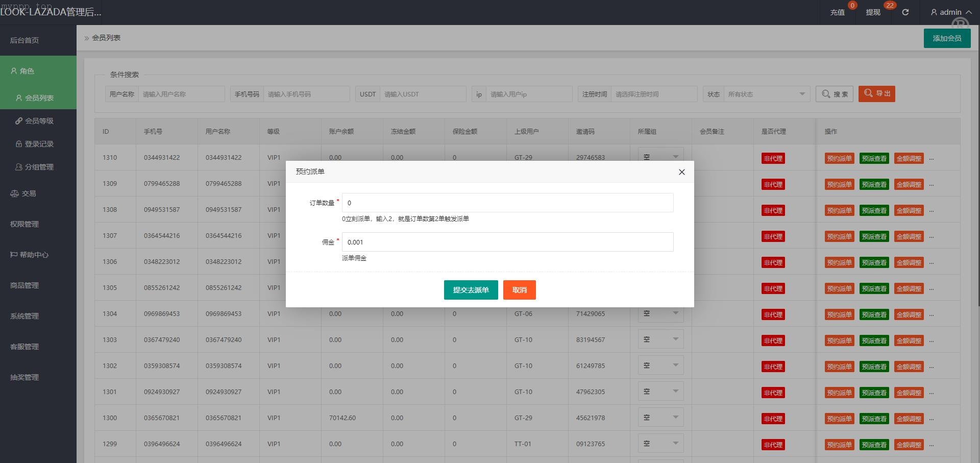
Task: Open the admin user menu
Action: 950,12
